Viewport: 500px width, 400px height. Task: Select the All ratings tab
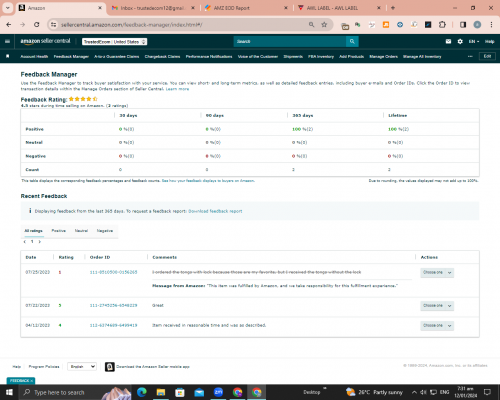click(x=33, y=231)
